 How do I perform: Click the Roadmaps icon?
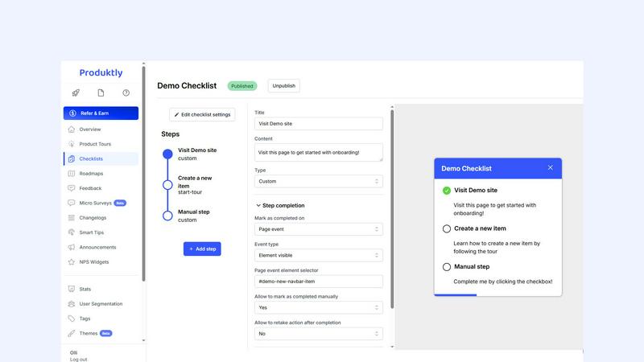72,174
